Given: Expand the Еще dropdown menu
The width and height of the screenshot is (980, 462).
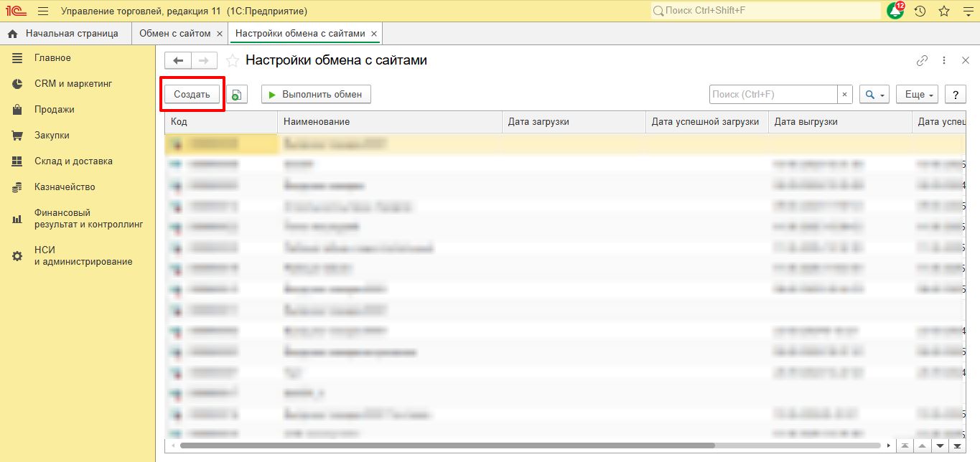Looking at the screenshot, I should [917, 95].
